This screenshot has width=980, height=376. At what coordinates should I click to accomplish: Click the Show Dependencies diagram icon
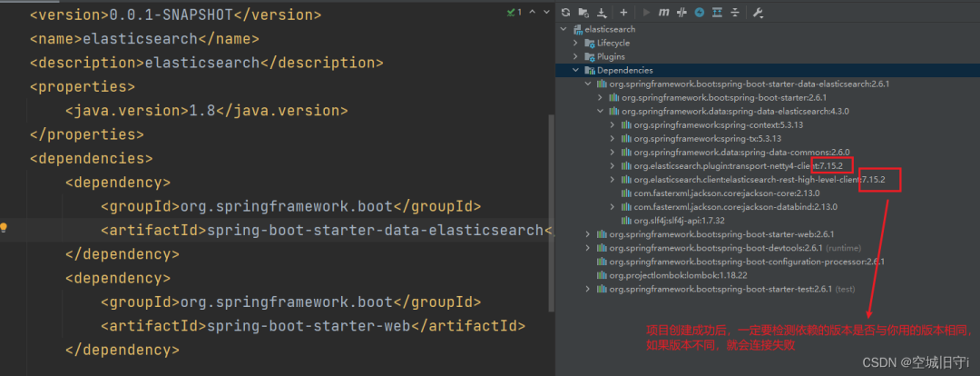718,13
